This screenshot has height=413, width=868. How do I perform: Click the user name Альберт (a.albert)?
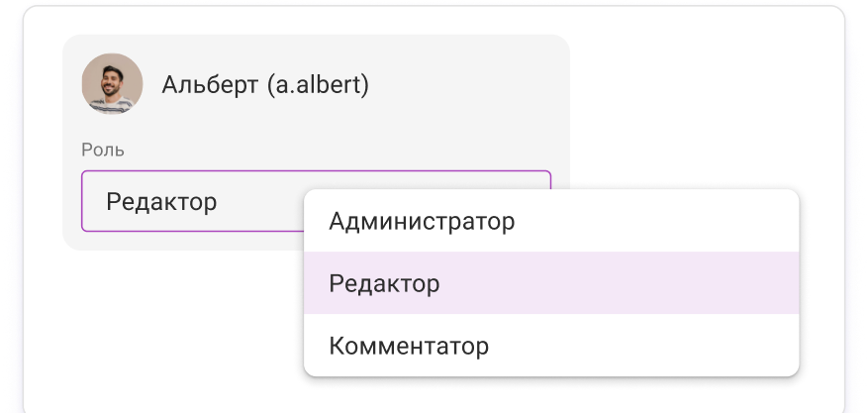[265, 85]
